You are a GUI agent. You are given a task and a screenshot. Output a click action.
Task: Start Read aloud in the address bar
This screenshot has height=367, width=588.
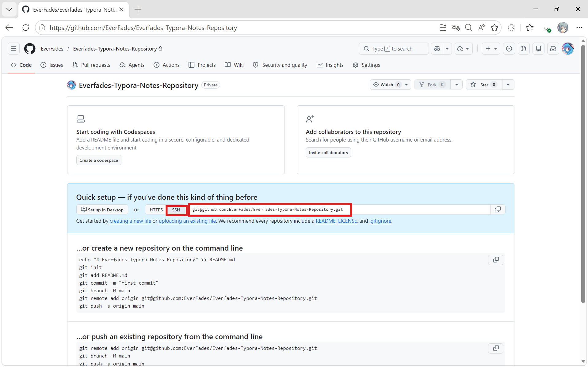pos(482,28)
